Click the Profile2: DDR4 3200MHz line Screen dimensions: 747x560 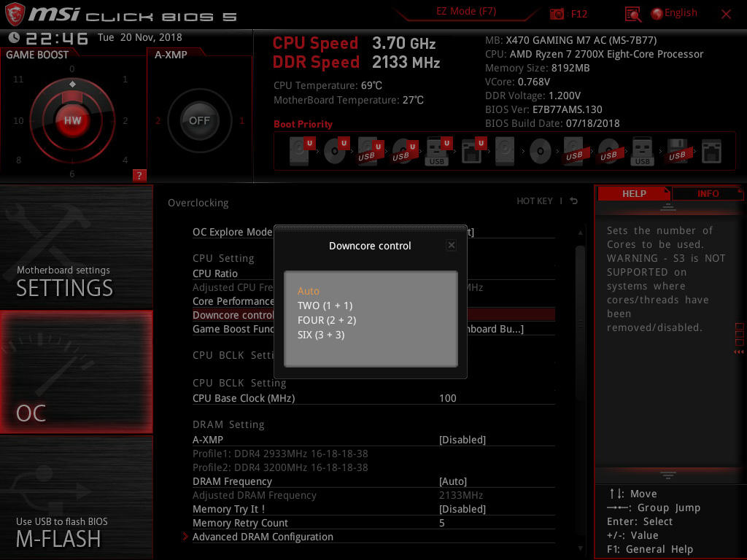(x=280, y=467)
